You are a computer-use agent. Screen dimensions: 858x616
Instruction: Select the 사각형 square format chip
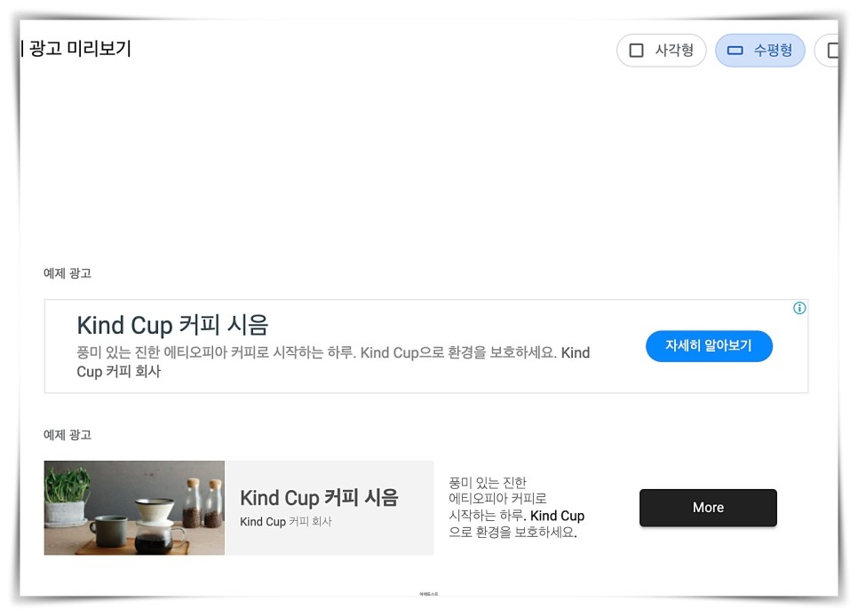[661, 51]
